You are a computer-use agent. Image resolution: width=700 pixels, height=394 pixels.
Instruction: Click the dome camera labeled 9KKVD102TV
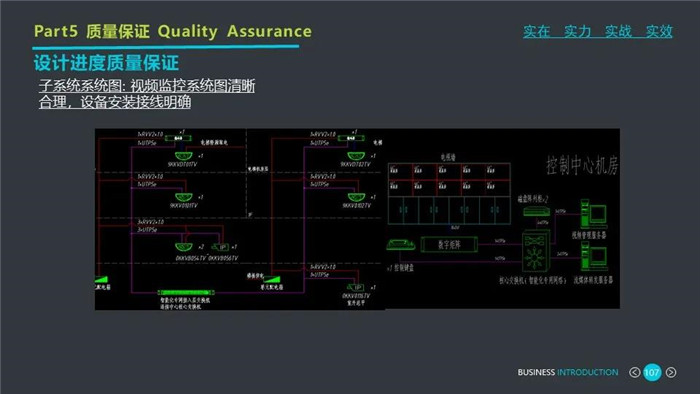(356, 197)
